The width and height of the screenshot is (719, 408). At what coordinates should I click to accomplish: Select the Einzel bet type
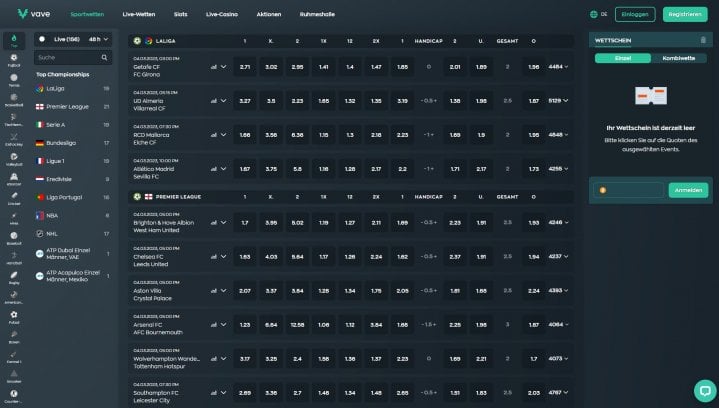pos(623,58)
